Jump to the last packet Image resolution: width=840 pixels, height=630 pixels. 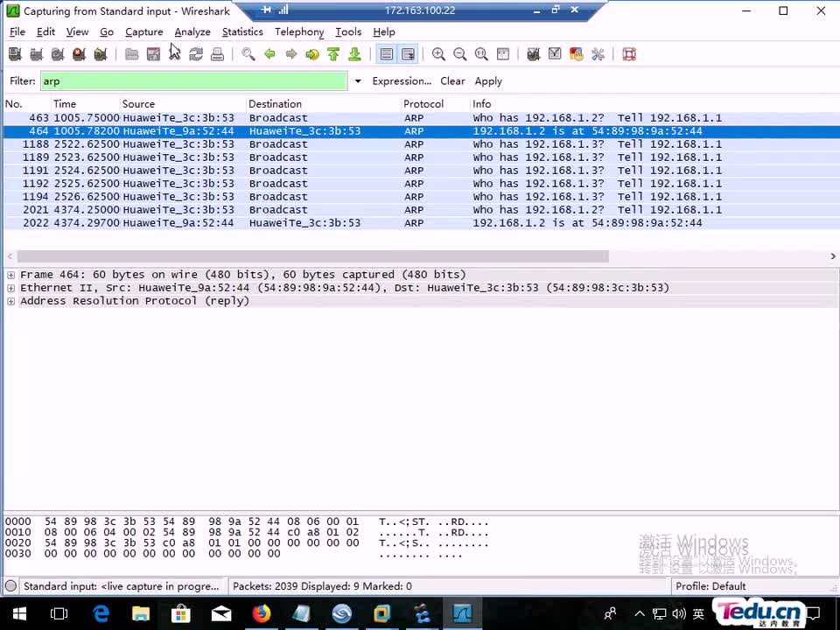coord(354,54)
